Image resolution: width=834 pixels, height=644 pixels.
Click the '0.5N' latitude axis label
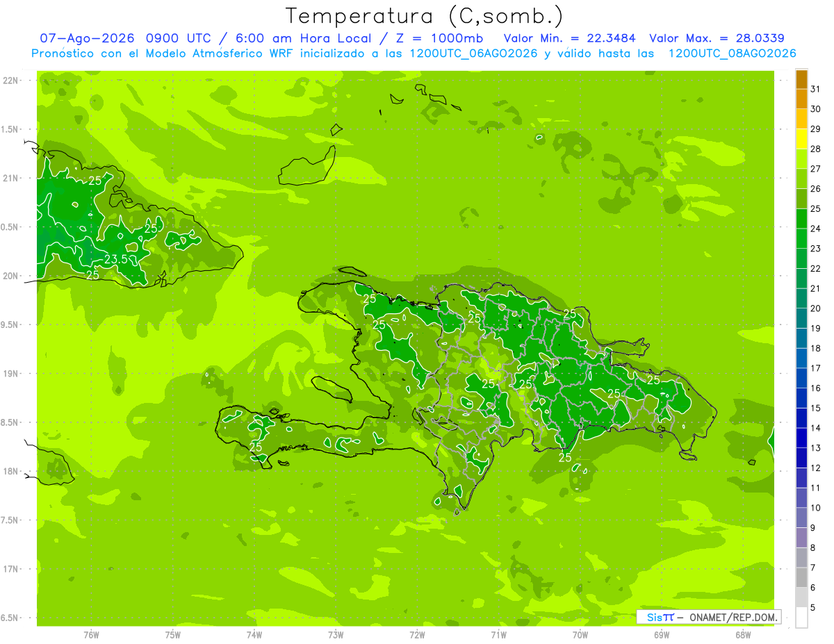coord(10,227)
